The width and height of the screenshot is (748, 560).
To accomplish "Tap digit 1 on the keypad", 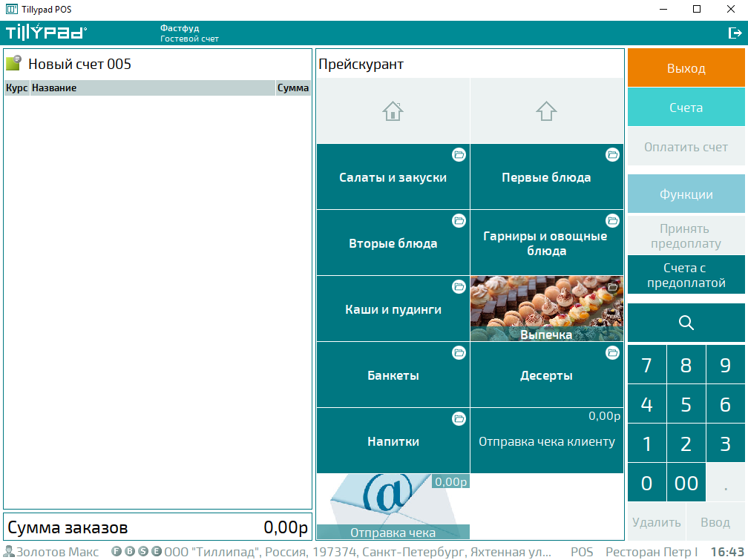I will click(x=646, y=444).
